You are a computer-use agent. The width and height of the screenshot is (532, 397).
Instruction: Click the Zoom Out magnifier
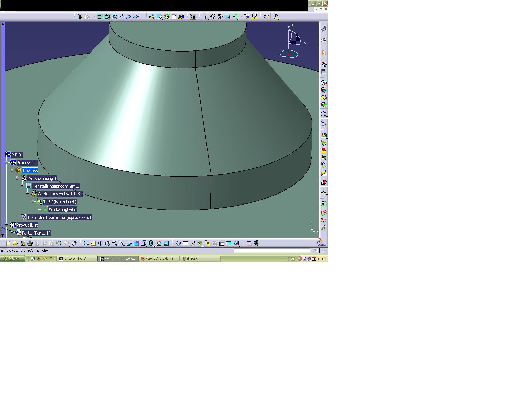[122, 243]
